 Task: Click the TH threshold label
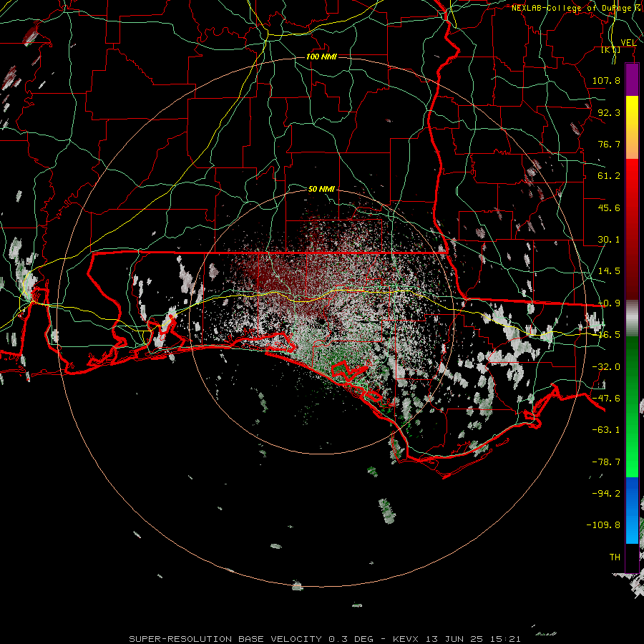pyautogui.click(x=615, y=557)
